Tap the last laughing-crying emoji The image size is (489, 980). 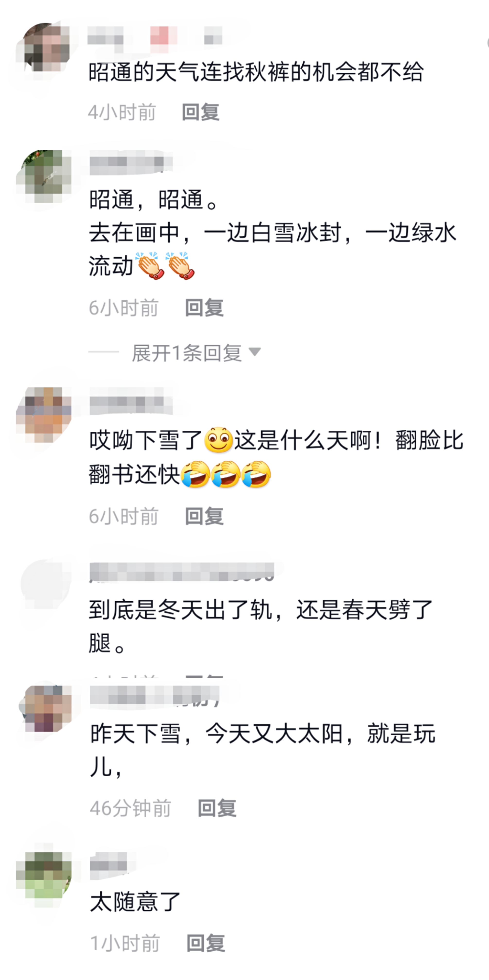point(256,474)
